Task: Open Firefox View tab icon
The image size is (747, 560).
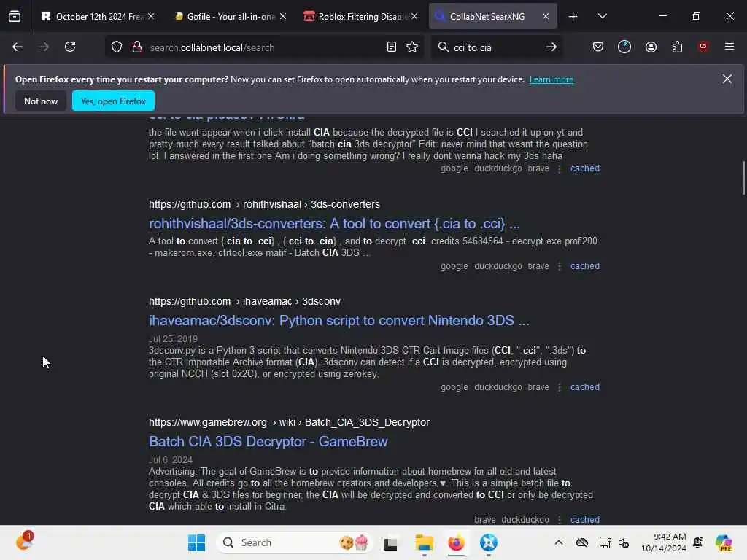Action: 15,16
